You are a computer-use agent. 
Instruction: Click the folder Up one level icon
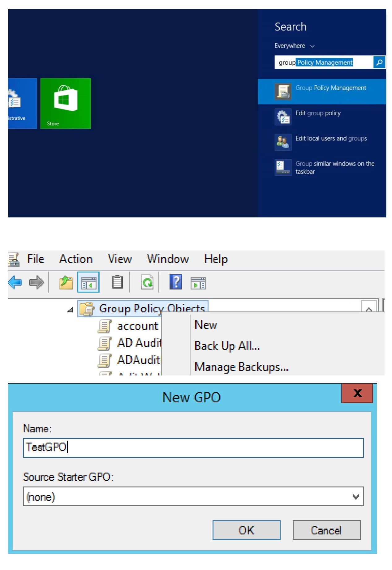pos(66,282)
